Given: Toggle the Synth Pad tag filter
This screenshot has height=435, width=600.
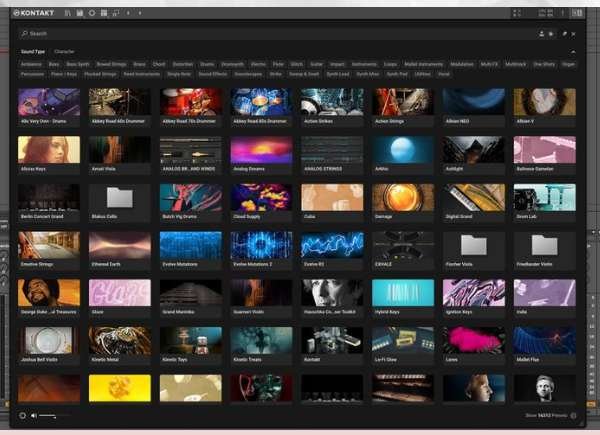Looking at the screenshot, I should [x=397, y=74].
